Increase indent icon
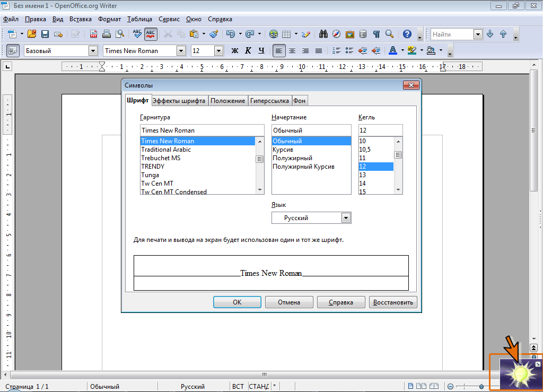The image size is (543, 392). (x=376, y=50)
